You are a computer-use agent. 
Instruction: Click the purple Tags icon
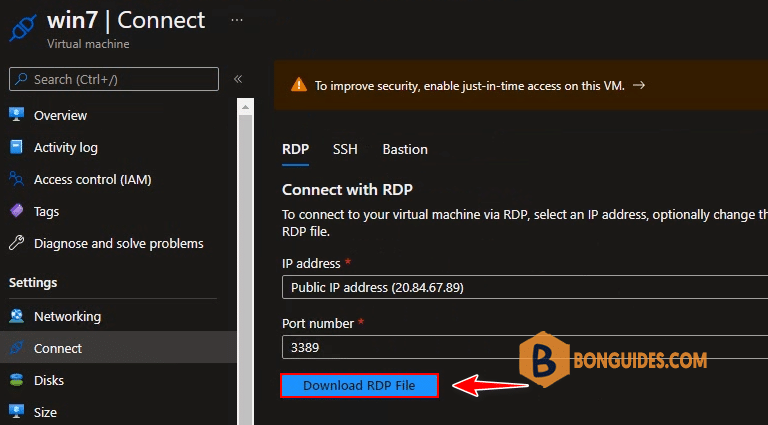(17, 212)
